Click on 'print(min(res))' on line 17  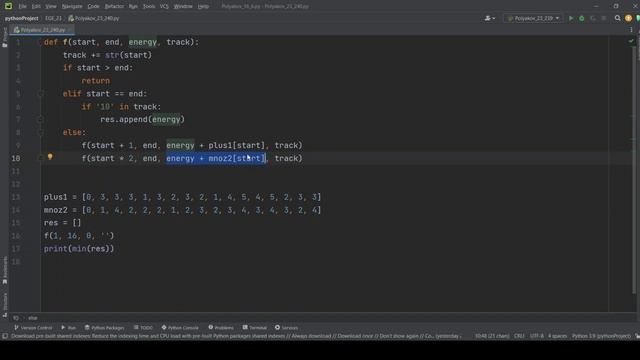pos(79,249)
